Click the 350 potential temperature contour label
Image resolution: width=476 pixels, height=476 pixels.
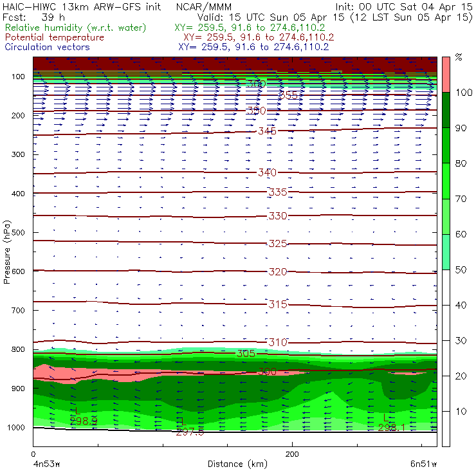pos(256,111)
